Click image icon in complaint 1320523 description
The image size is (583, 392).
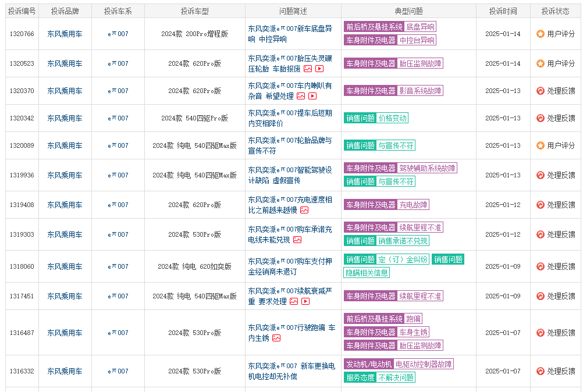click(308, 69)
